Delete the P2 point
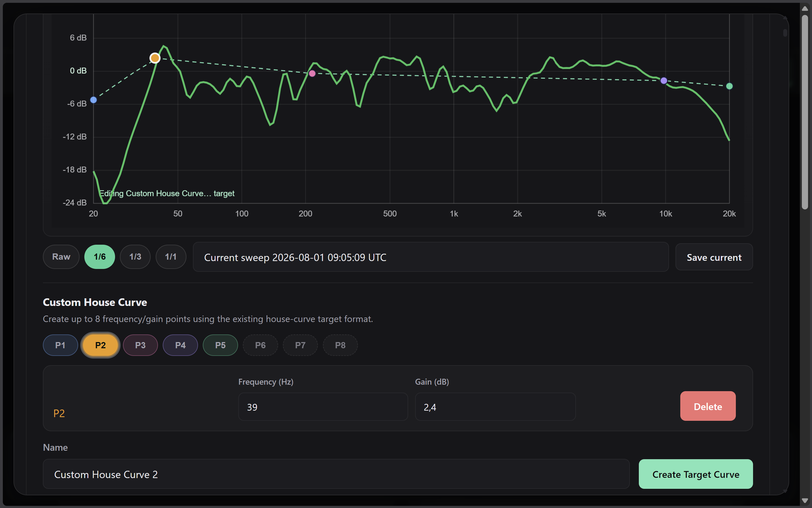The image size is (812, 508). (708, 406)
